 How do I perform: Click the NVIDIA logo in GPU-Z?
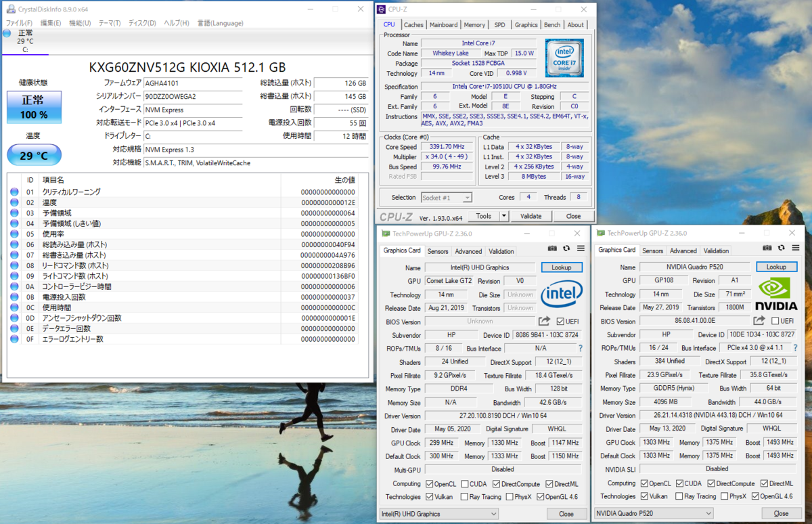[x=776, y=295]
